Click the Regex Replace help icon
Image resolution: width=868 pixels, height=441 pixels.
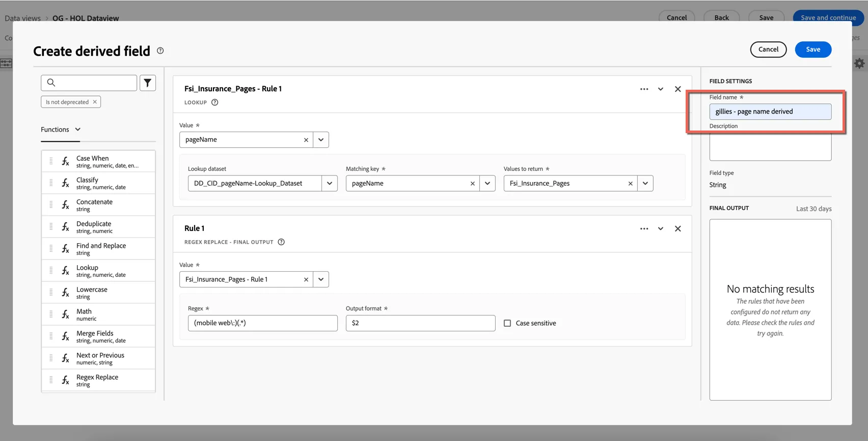click(x=281, y=242)
